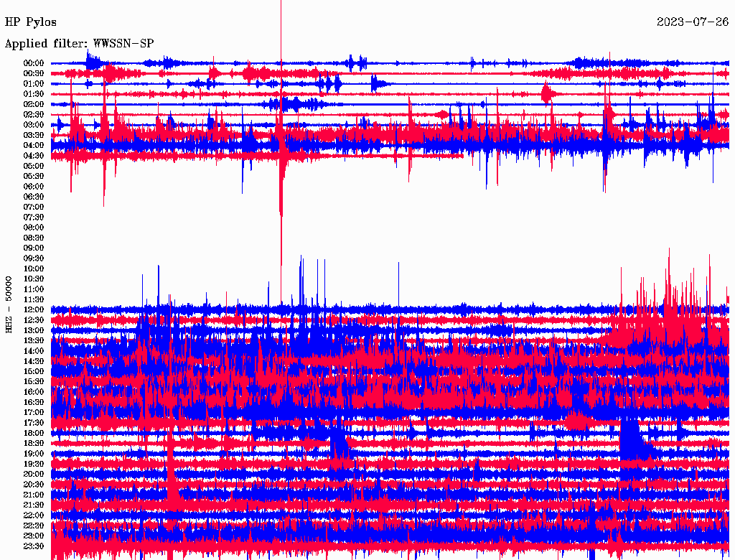
Task: Click the 01:30 time label
Action: [34, 94]
